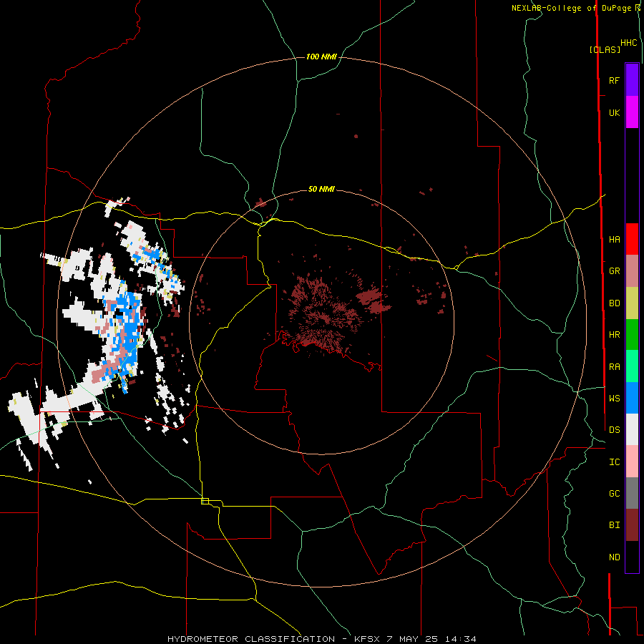Click the HA red legend swatch

click(x=632, y=239)
